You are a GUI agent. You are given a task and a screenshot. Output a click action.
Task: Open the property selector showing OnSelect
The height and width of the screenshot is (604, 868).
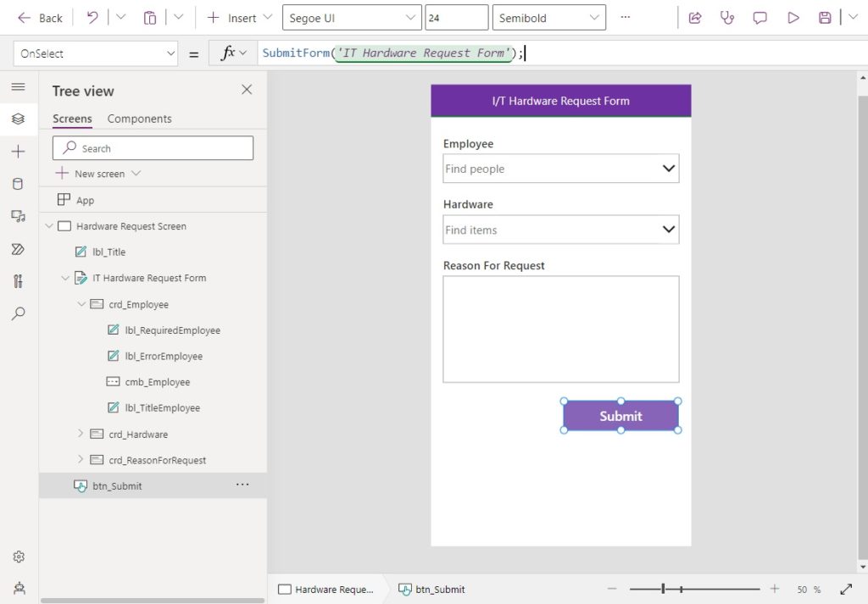click(95, 53)
